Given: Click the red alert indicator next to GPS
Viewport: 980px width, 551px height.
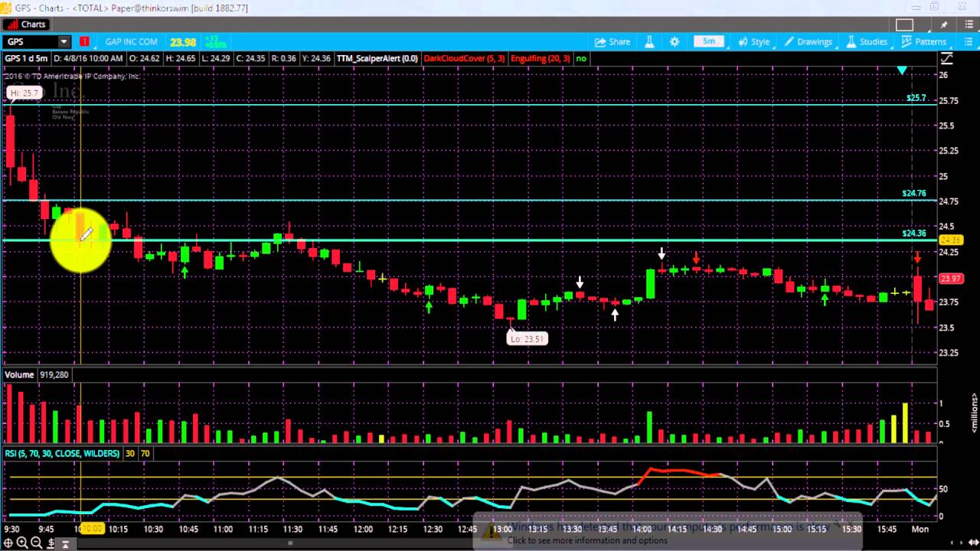Looking at the screenshot, I should [84, 41].
